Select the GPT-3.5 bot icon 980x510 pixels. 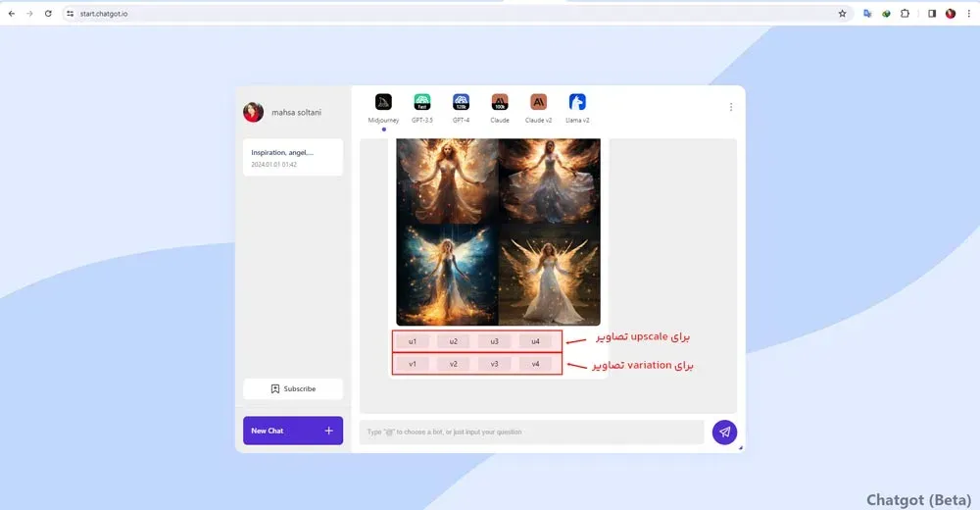tap(421, 102)
